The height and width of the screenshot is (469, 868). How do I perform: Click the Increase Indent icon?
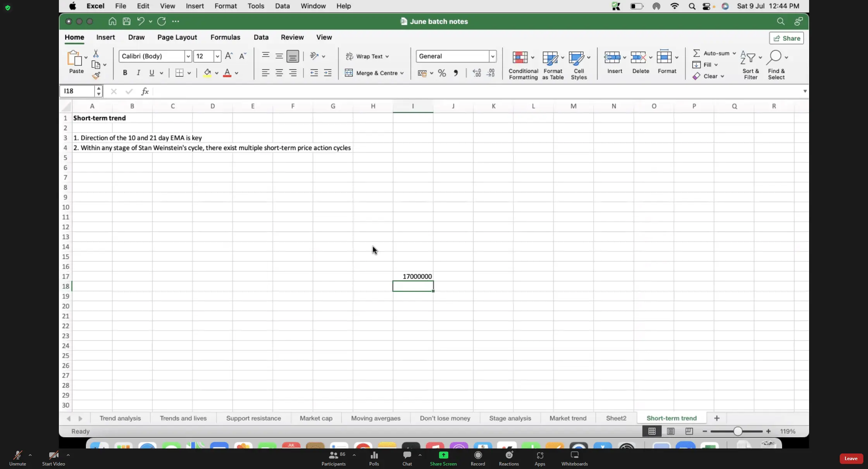[x=328, y=73]
